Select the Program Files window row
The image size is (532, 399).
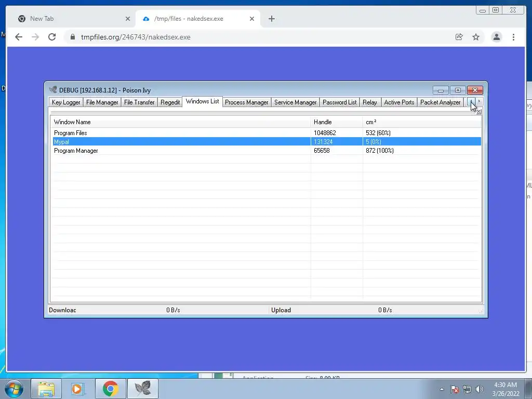coord(267,132)
